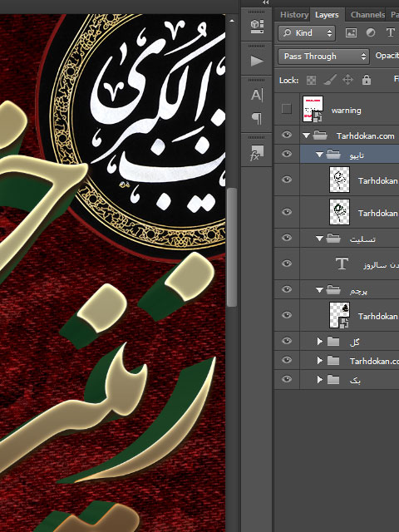Switch to the History tab
Viewport: 399px width, 532px height.
(x=293, y=15)
